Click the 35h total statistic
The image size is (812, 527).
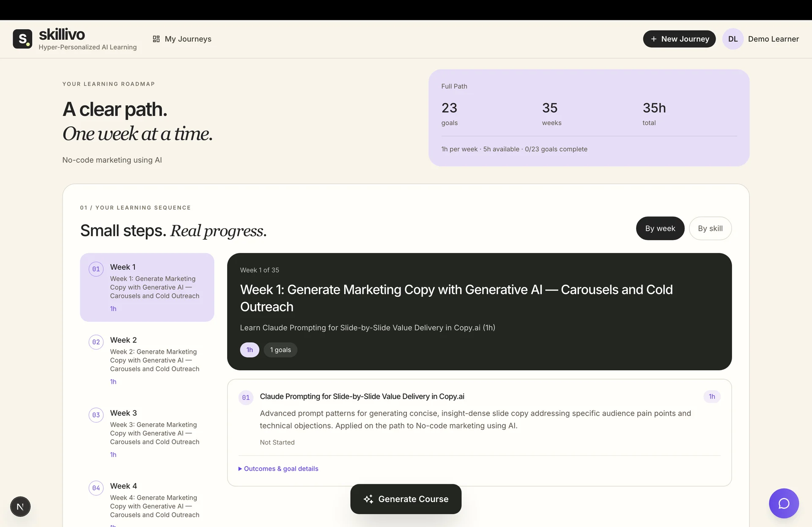654,113
